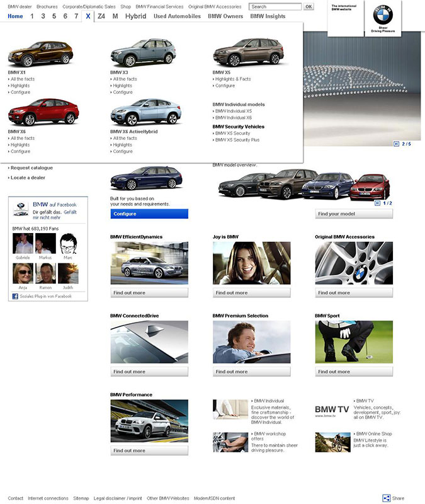Pause the hero slideshow 2/5 control
425x504 pixels.
397,144
